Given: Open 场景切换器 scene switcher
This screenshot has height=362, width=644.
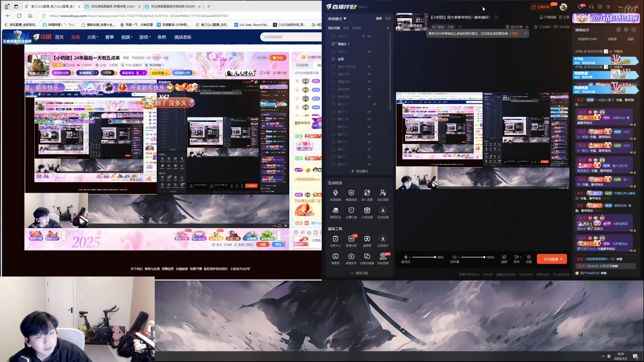Looking at the screenshot, I should tap(367, 259).
